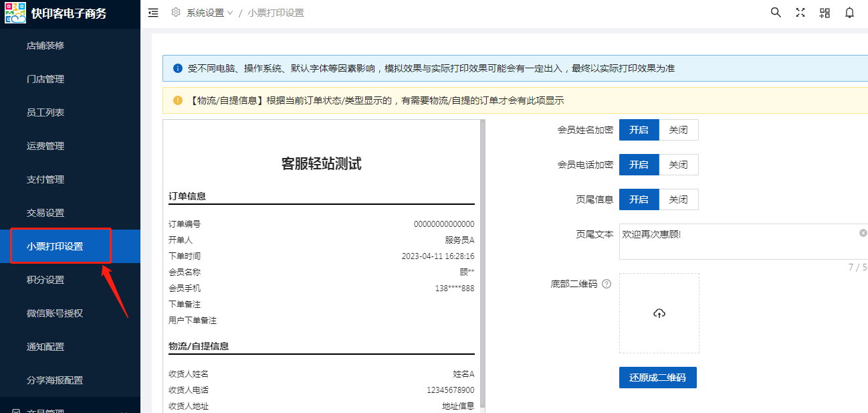The image size is (868, 413).
Task: Click the 快印客电子商务 logo icon
Action: pyautogui.click(x=15, y=13)
